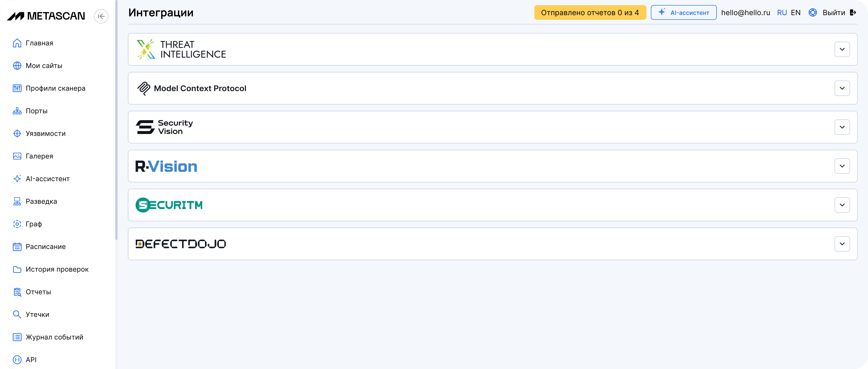The width and height of the screenshot is (868, 369).
Task: Click the report icon for Отчеты
Action: pos(17,292)
